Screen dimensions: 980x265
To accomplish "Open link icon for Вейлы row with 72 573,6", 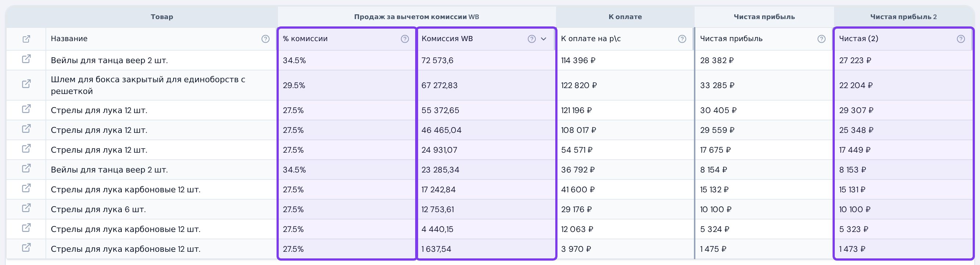I will tap(26, 59).
